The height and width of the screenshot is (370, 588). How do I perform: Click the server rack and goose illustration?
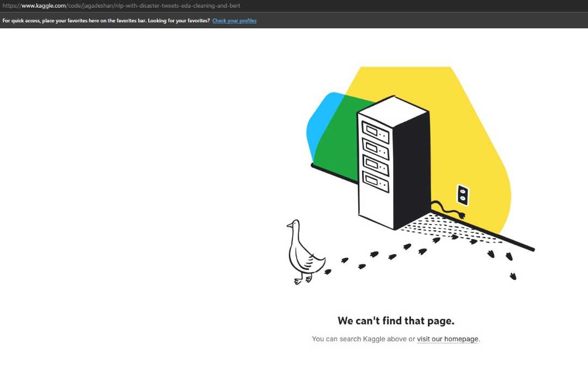[411, 175]
